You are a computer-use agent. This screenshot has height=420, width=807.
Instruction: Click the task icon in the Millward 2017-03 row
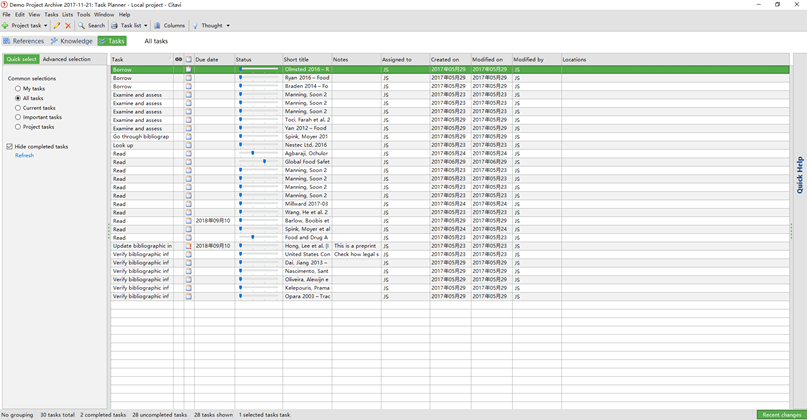189,204
